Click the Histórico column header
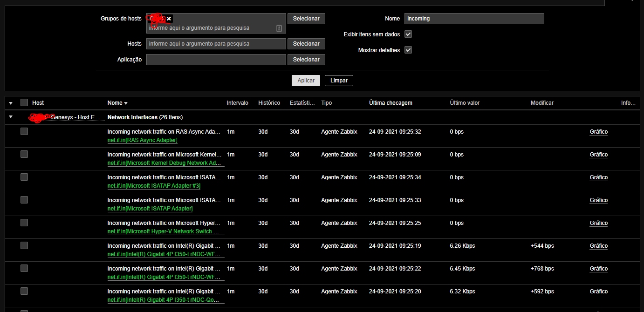Viewport: 644px width, 312px height. point(269,103)
